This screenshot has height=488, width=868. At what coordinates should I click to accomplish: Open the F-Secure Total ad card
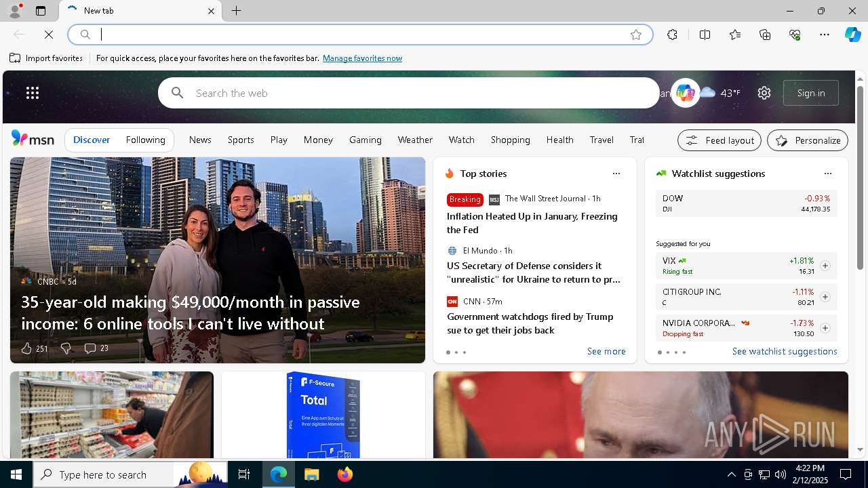click(x=323, y=415)
